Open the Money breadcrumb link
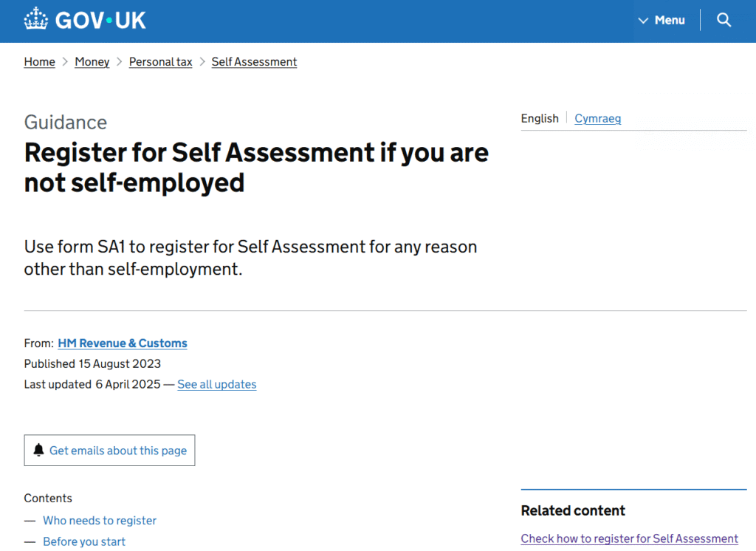This screenshot has height=551, width=756. pos(92,62)
